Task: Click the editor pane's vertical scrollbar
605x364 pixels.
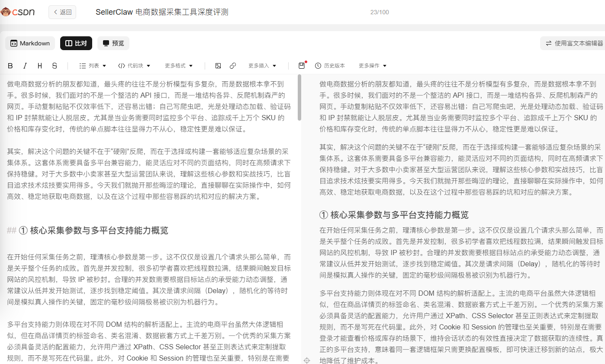Action: tap(299, 97)
